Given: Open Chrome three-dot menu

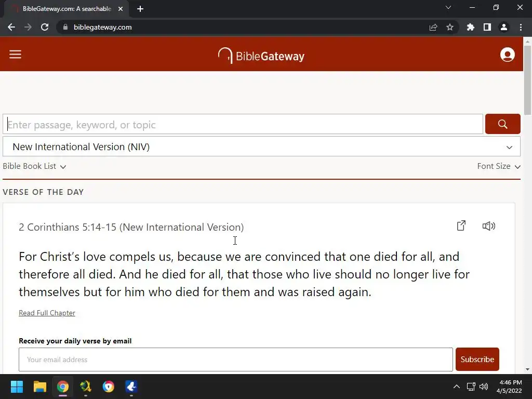Looking at the screenshot, I should pyautogui.click(x=521, y=27).
